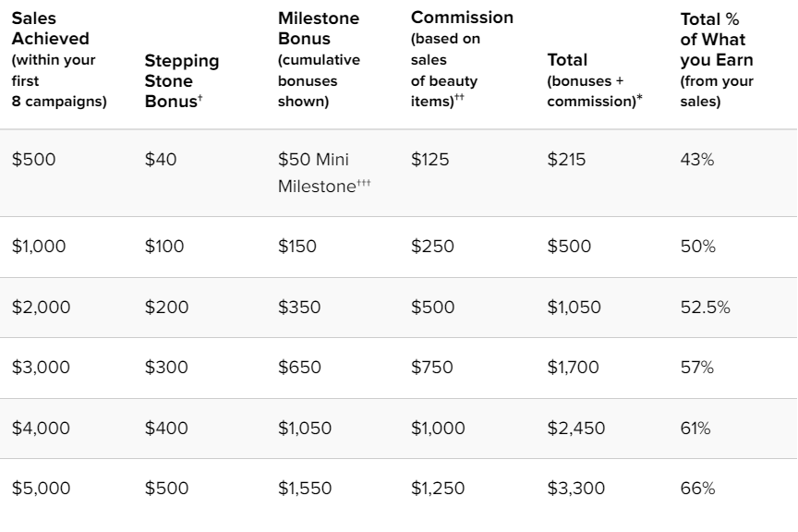Click the $1,550 milestone bonus cell
798x532 pixels.
304,489
